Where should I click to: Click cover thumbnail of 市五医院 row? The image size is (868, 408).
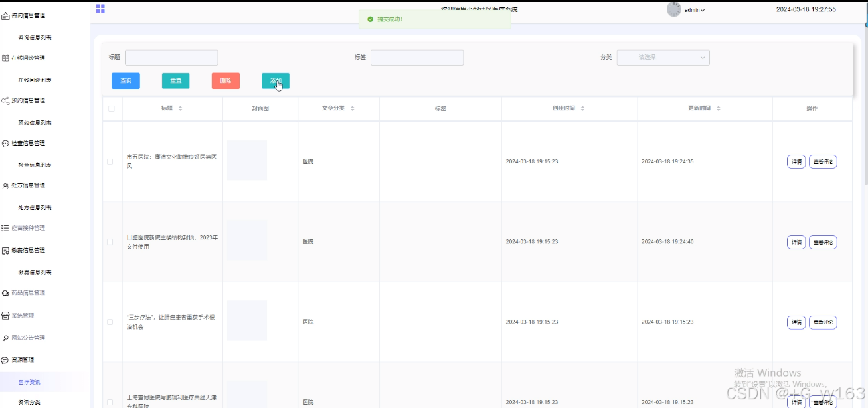click(x=247, y=160)
